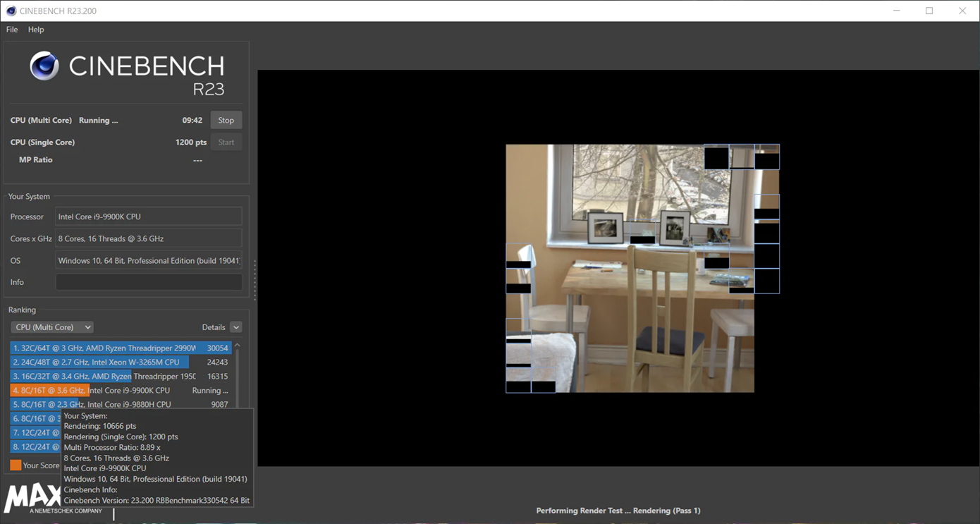Click the rendered room image preview
980x524 pixels.
[x=630, y=268]
